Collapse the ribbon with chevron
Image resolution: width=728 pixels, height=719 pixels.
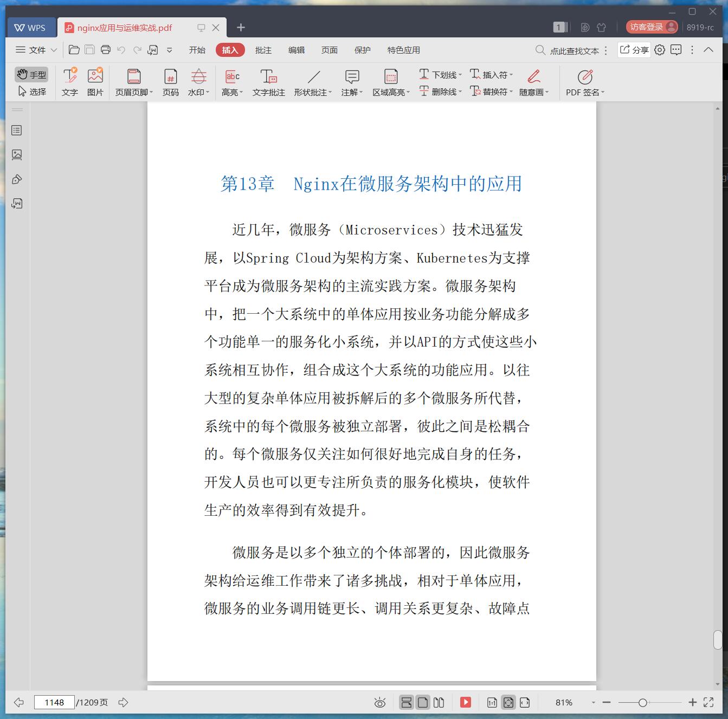(708, 50)
